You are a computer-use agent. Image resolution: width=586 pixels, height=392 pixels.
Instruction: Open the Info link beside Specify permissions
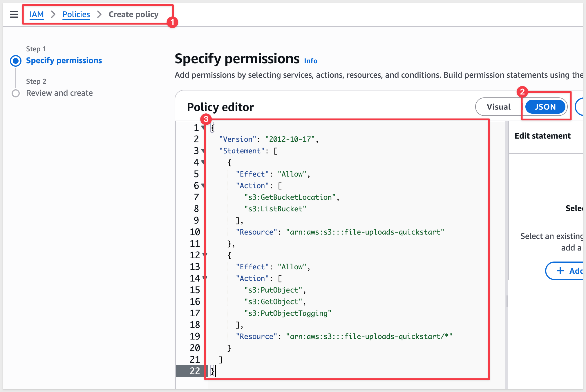pyautogui.click(x=310, y=61)
